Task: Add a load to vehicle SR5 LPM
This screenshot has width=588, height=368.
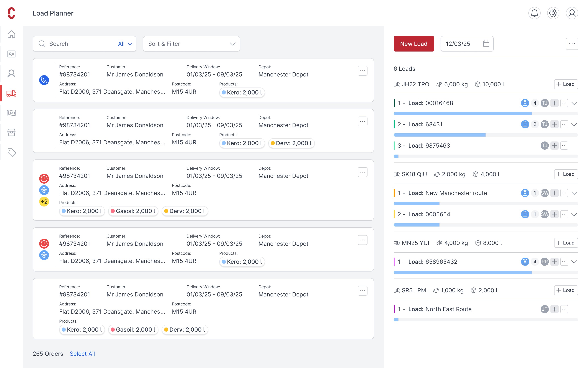Action: (x=566, y=290)
